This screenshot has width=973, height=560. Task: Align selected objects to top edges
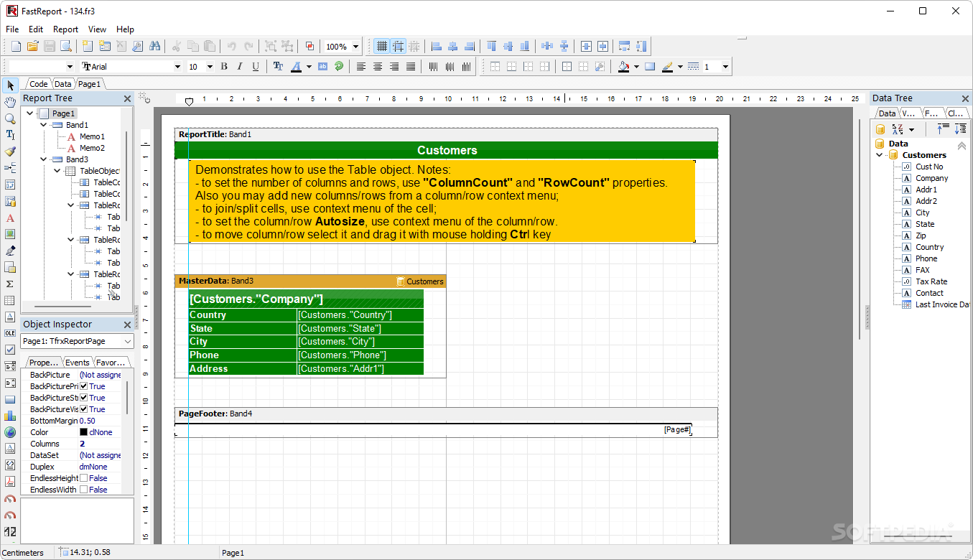pos(492,46)
